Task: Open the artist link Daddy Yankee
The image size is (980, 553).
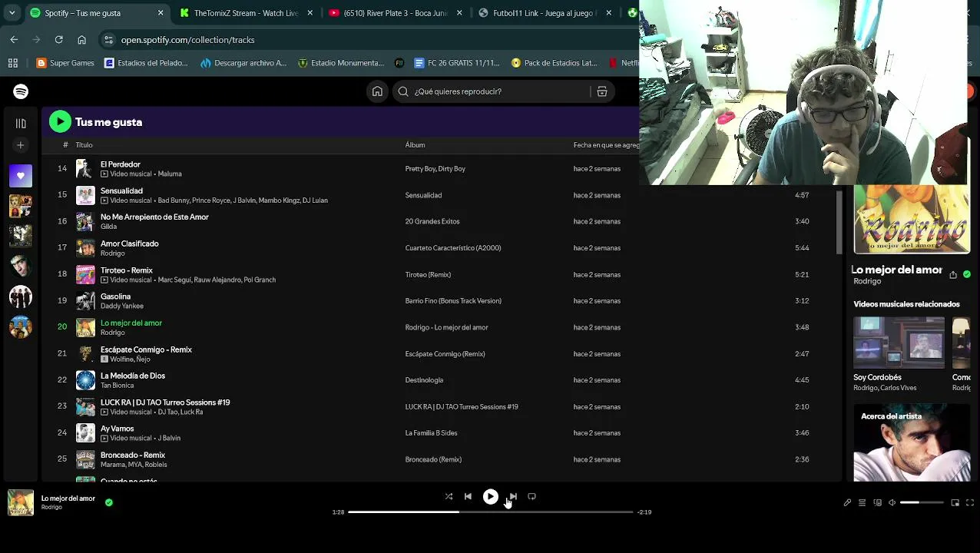Action: (122, 306)
